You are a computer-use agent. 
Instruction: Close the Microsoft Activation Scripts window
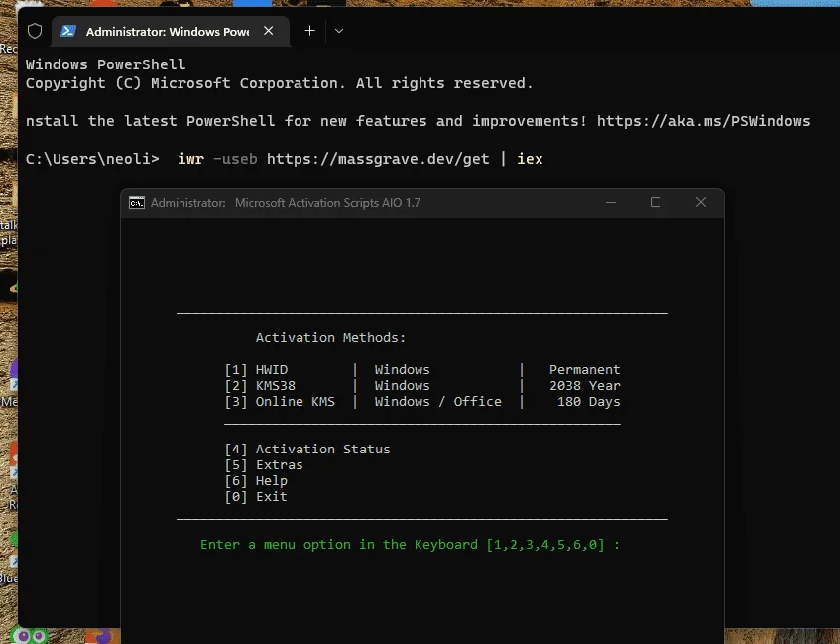click(x=701, y=202)
